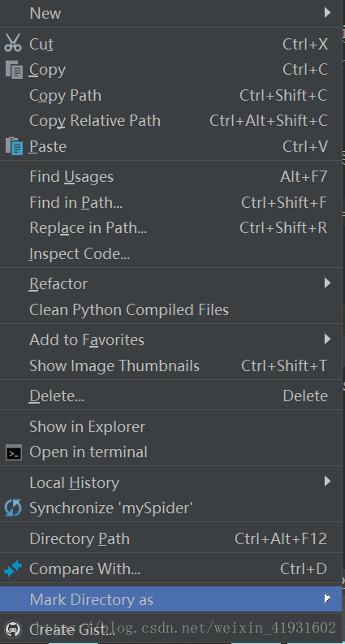Select Find Usages

pyautogui.click(x=170, y=176)
